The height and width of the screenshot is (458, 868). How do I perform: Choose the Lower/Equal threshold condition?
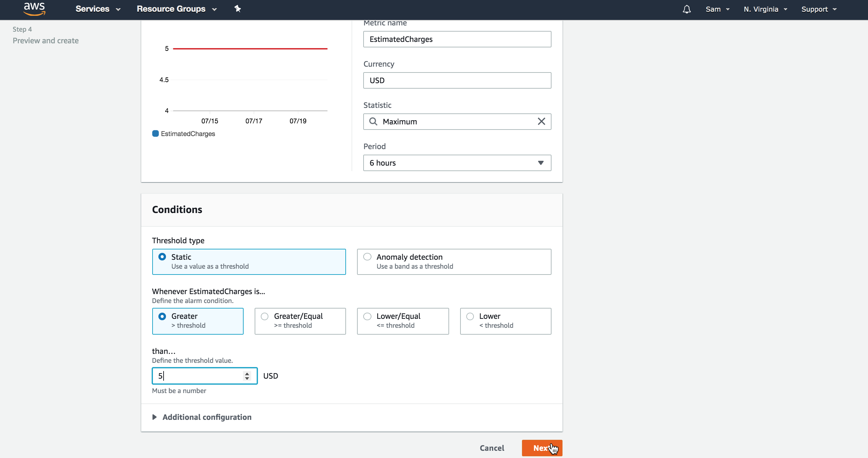tap(403, 321)
